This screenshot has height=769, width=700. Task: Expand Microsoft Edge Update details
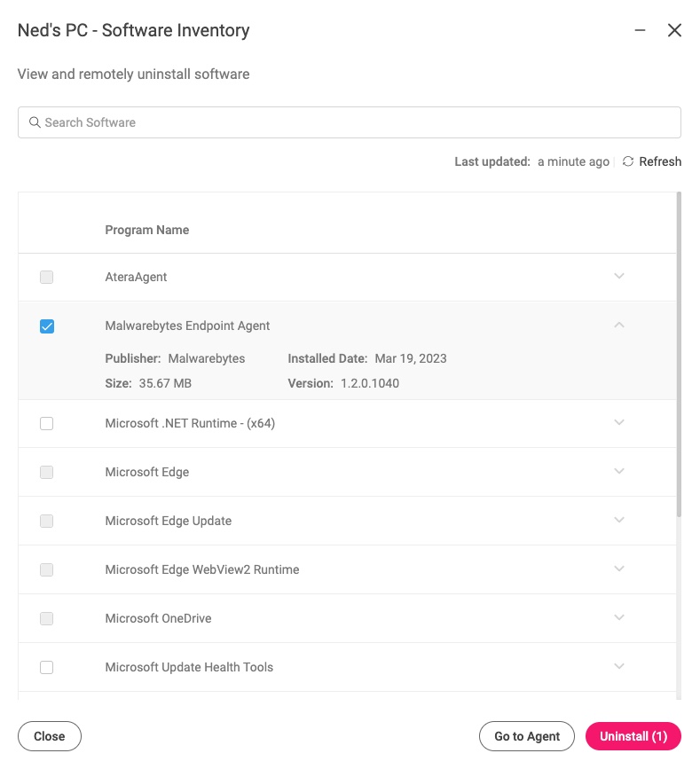619,520
